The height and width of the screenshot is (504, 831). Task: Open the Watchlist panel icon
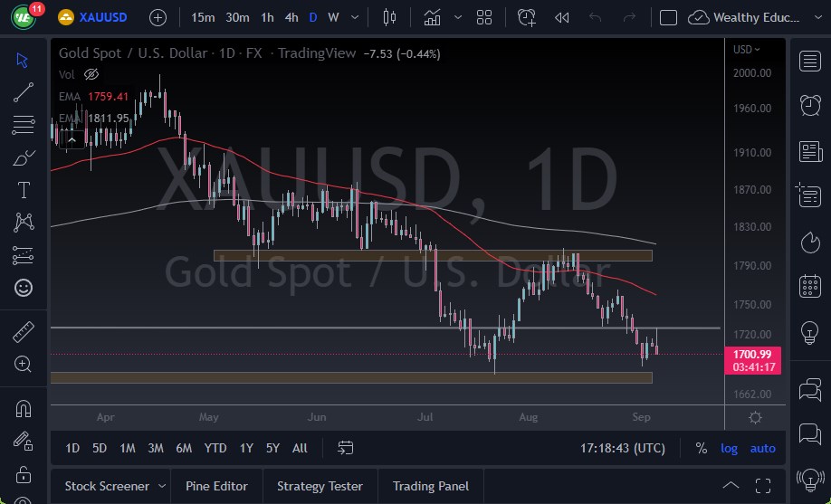pyautogui.click(x=810, y=61)
